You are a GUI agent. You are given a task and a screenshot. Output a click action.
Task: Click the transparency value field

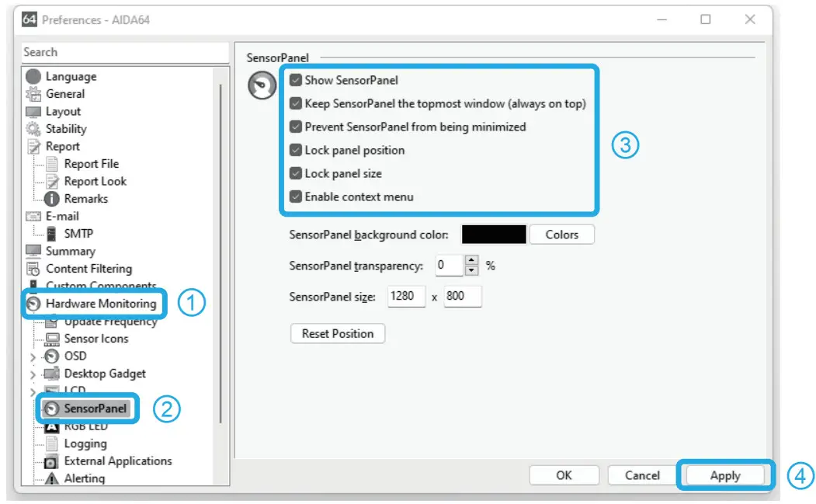pyautogui.click(x=449, y=266)
